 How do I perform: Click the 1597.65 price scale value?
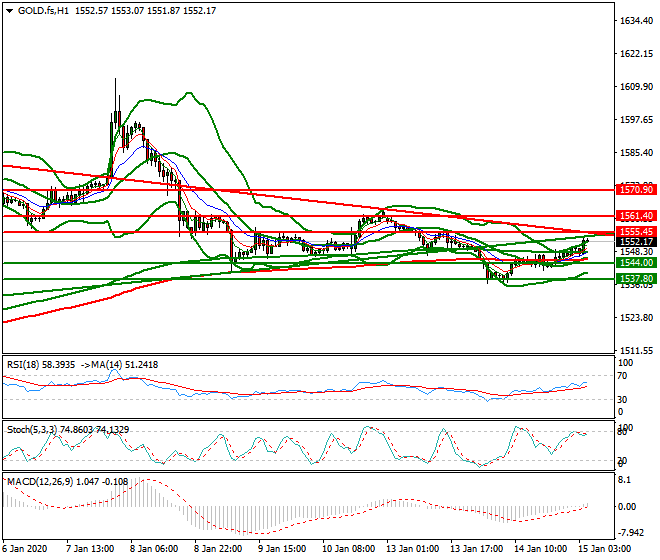pos(636,120)
